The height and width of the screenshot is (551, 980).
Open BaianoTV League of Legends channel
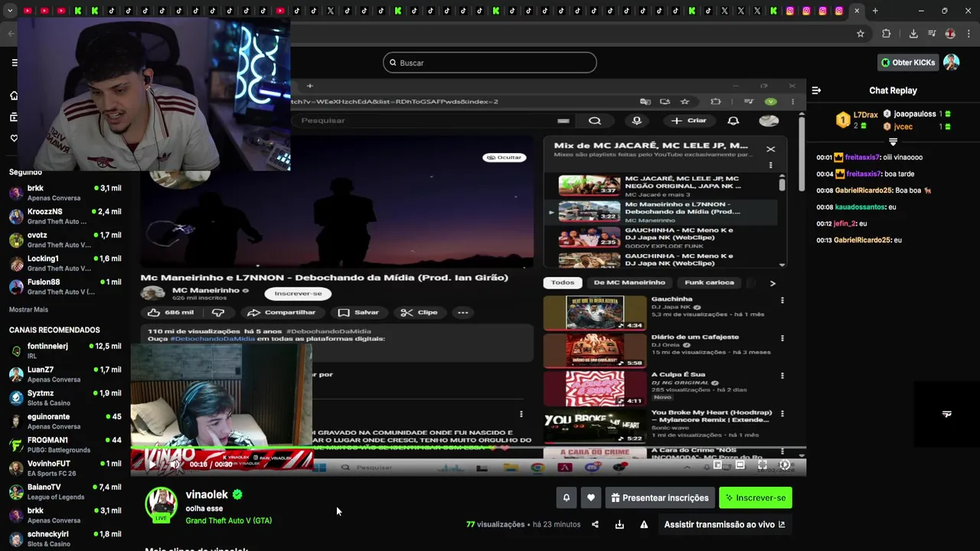click(64, 492)
